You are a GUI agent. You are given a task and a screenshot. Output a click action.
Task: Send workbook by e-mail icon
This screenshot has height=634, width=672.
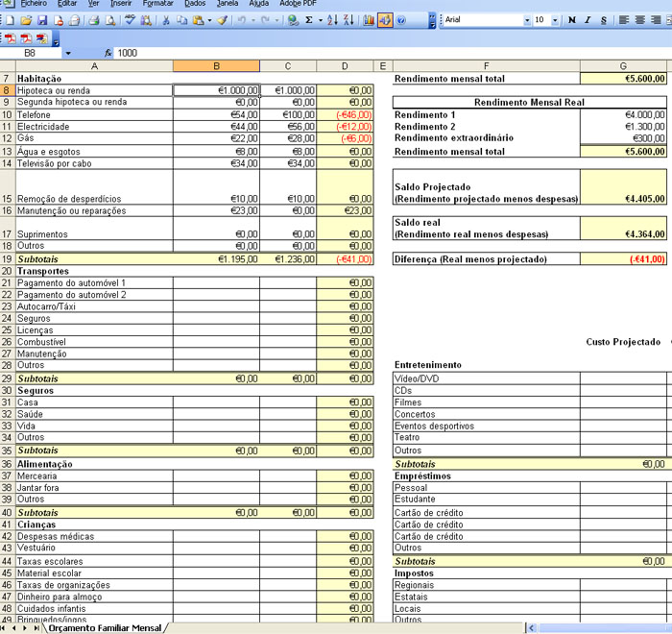[75, 20]
